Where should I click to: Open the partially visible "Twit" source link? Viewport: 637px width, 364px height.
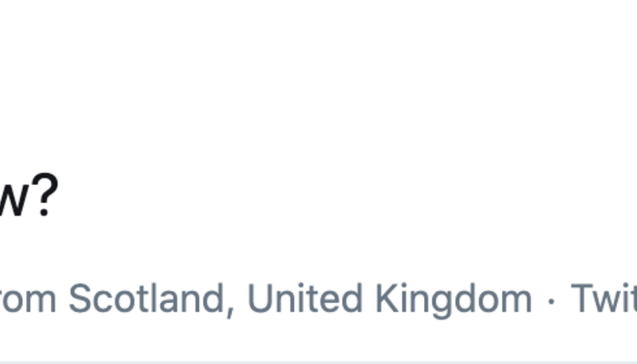coord(602,298)
